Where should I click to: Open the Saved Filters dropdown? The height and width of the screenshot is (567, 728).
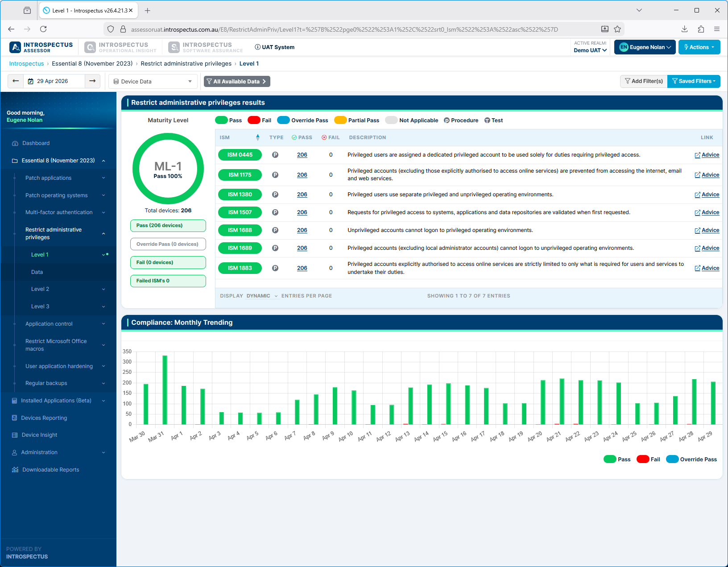click(693, 81)
